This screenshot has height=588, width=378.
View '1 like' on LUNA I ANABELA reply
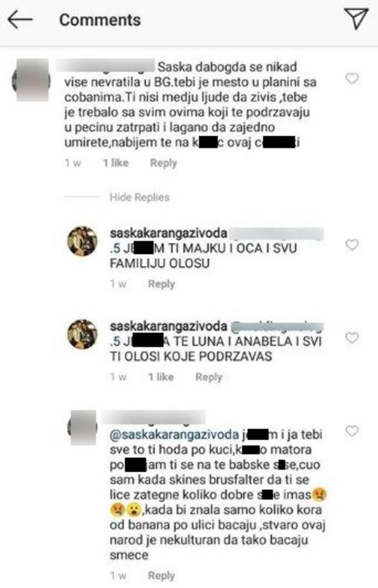click(161, 377)
